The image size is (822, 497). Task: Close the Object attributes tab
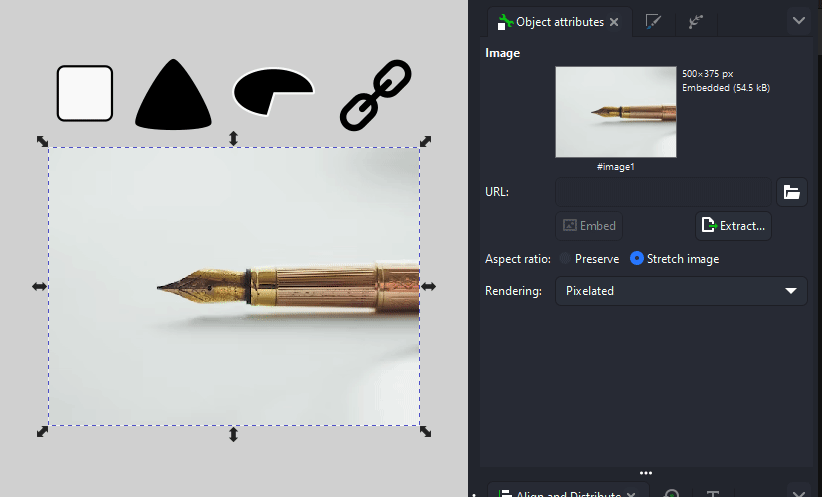[614, 22]
